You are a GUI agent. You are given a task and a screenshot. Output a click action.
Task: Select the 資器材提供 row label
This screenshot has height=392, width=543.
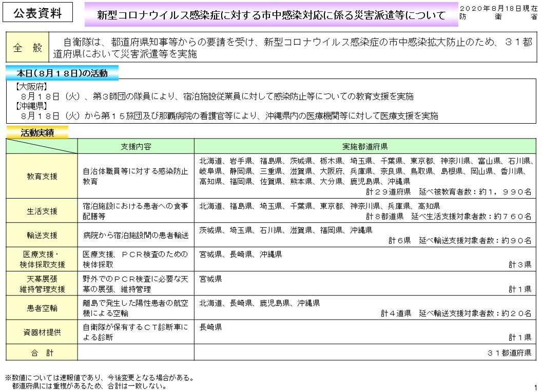point(42,332)
